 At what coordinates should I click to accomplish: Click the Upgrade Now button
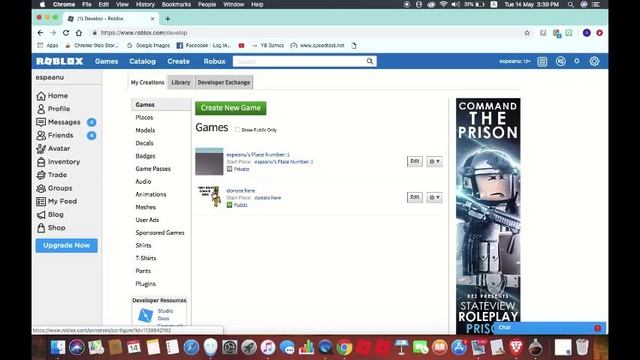pyautogui.click(x=67, y=245)
